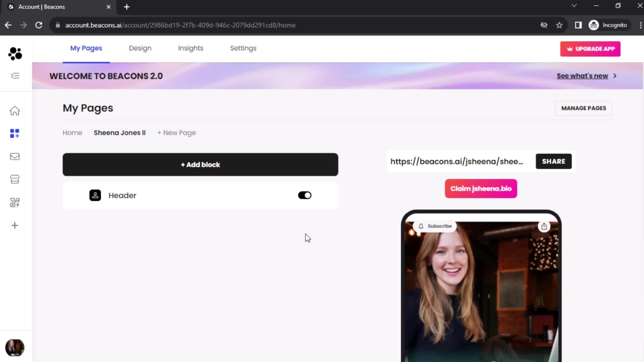
Task: Click the Beacons logo icon top-left
Action: tap(15, 54)
